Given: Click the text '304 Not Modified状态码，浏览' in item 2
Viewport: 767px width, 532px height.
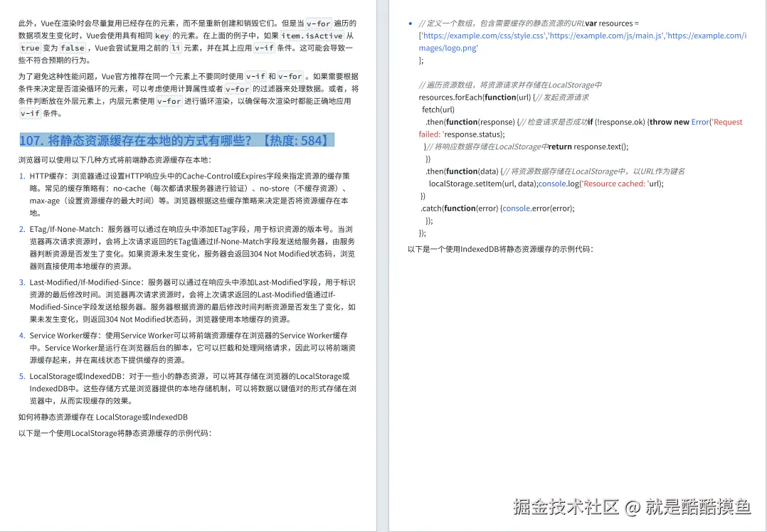Looking at the screenshot, I should [x=302, y=254].
